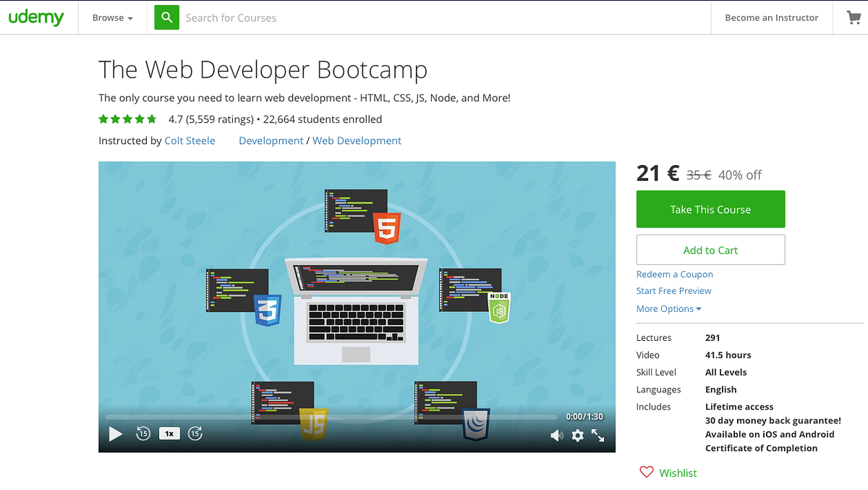Screen dimensions: 868x490
Task: Click Available on iOS and Android text
Action: point(770,434)
